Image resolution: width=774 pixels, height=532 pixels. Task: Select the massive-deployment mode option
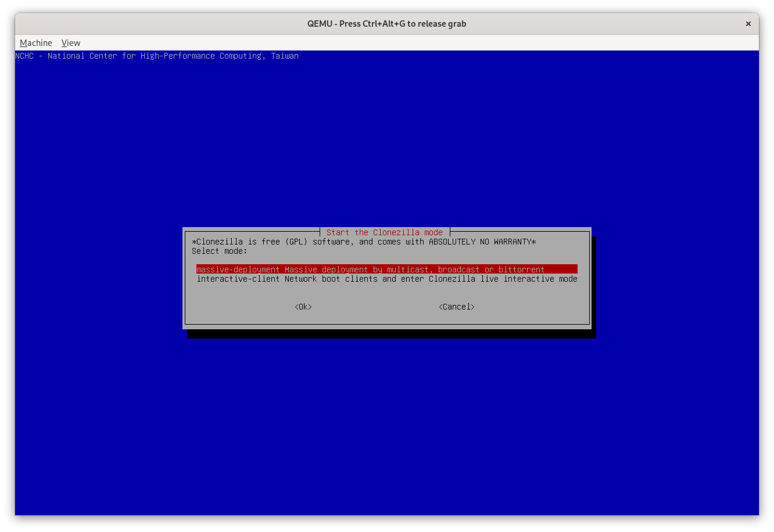(x=387, y=269)
